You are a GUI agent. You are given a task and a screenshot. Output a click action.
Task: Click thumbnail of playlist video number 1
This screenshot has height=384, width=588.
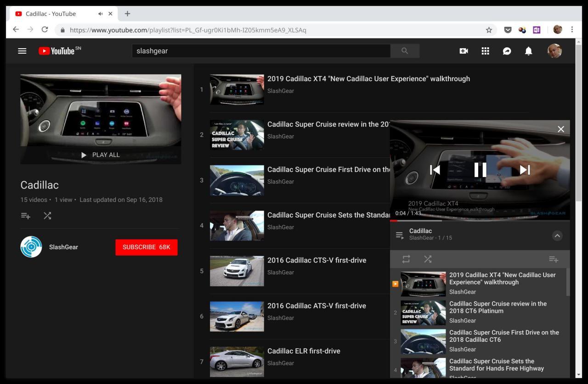[237, 89]
